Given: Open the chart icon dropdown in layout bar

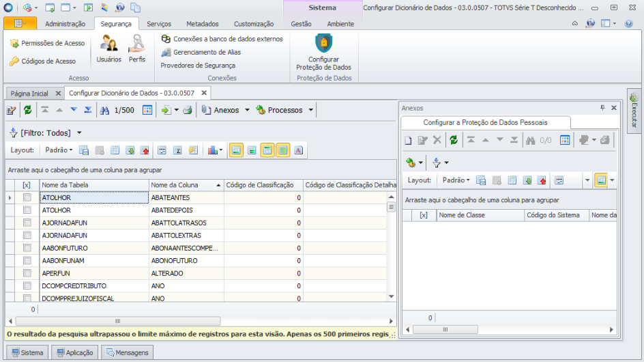Looking at the screenshot, I should coord(221,150).
